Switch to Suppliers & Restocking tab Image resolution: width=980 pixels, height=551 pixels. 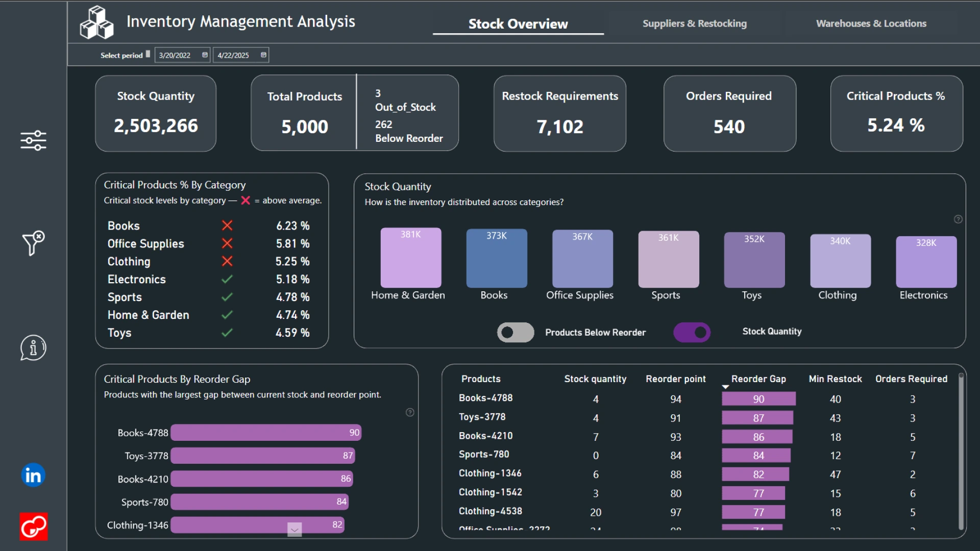tap(694, 23)
